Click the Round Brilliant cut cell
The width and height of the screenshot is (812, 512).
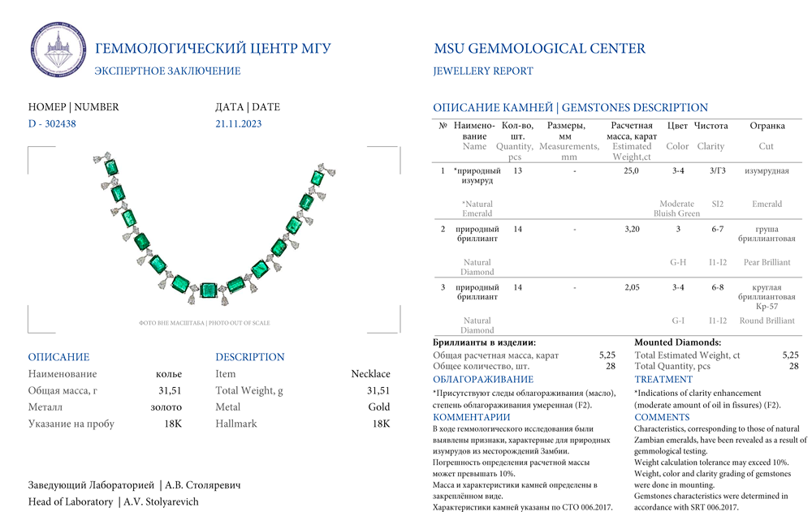[x=767, y=321]
